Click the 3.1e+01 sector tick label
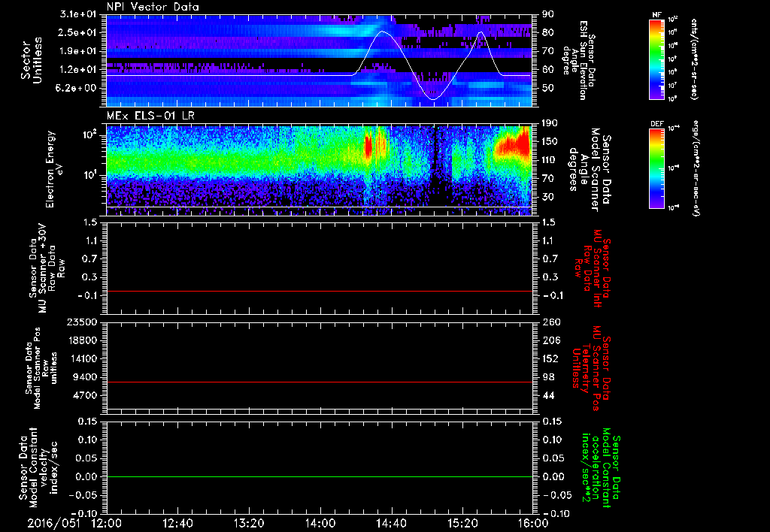Viewport: 770px width, 532px height. click(78, 14)
